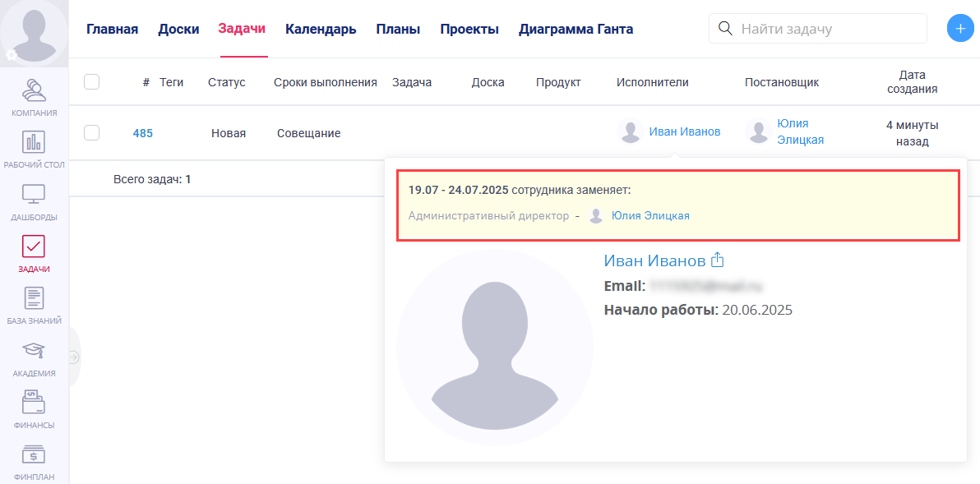Check the select-all checkbox in the table header
Screen dimensions: 980x484
[x=92, y=81]
